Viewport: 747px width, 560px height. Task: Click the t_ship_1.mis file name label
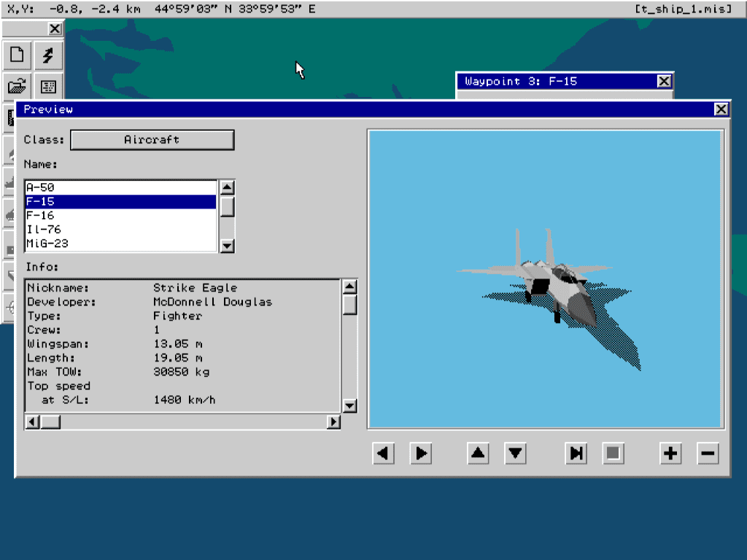click(683, 9)
